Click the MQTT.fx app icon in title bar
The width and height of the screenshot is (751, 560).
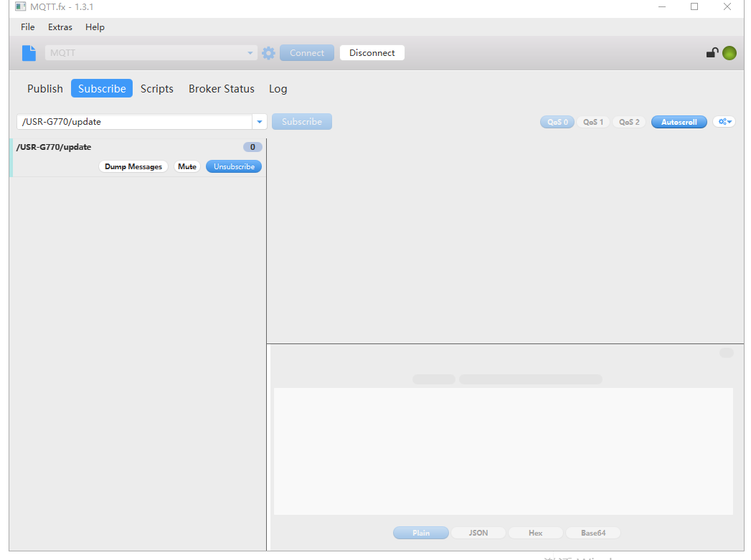click(x=20, y=6)
